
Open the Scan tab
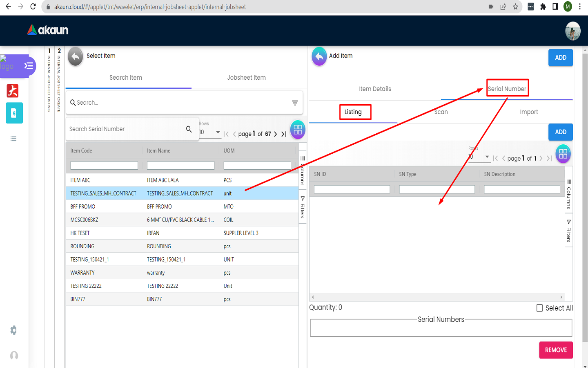[x=441, y=112]
